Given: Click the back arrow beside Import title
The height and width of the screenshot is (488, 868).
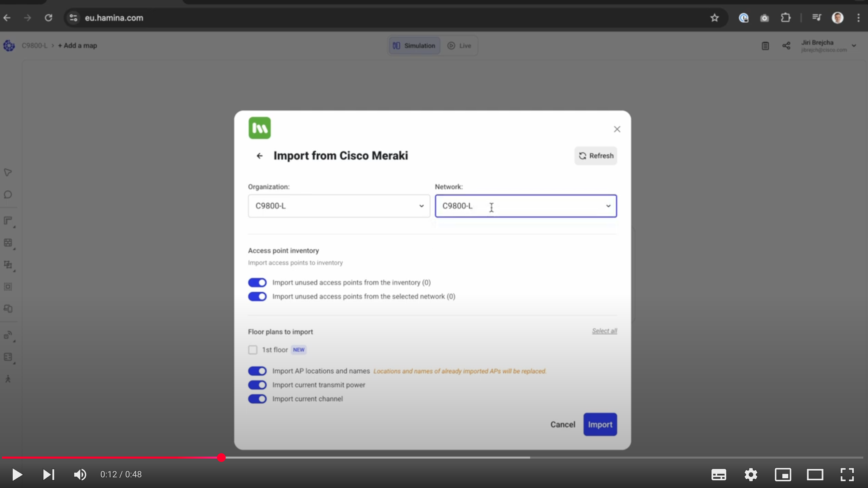Looking at the screenshot, I should 259,156.
